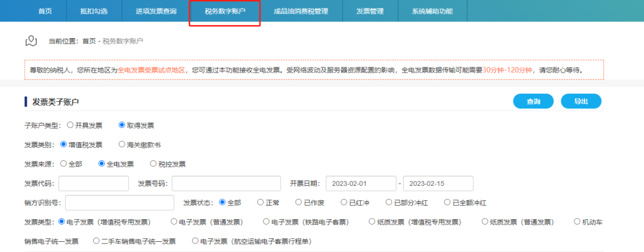Click the 查询 button
Viewport: 644px width, 252px height.
pos(533,101)
